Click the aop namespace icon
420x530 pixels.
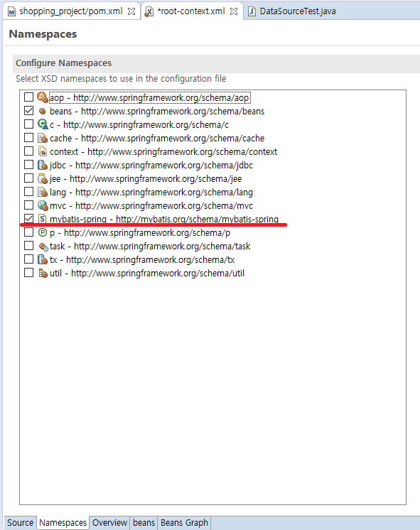pos(42,97)
